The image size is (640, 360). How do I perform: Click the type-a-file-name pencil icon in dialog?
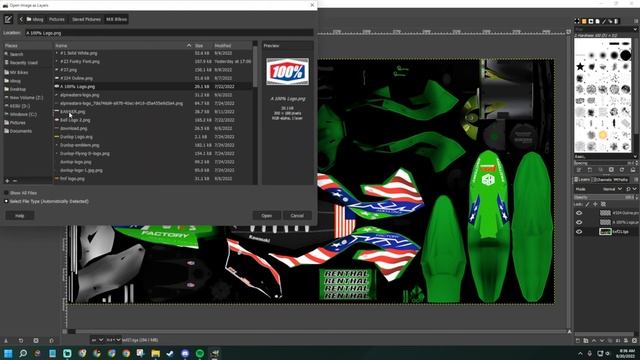(x=8, y=19)
